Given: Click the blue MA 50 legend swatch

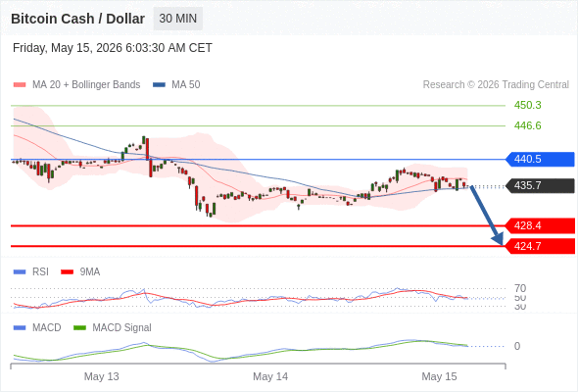Looking at the screenshot, I should click(x=159, y=85).
